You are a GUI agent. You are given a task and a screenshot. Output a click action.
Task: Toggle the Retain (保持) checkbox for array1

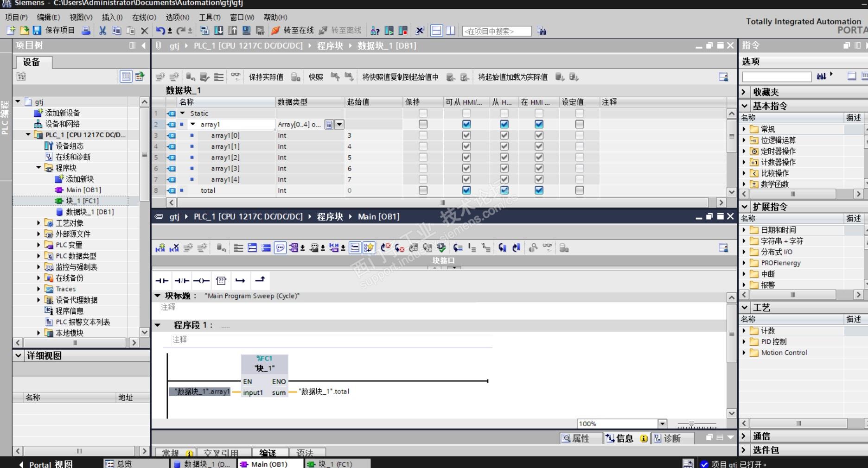[423, 124]
